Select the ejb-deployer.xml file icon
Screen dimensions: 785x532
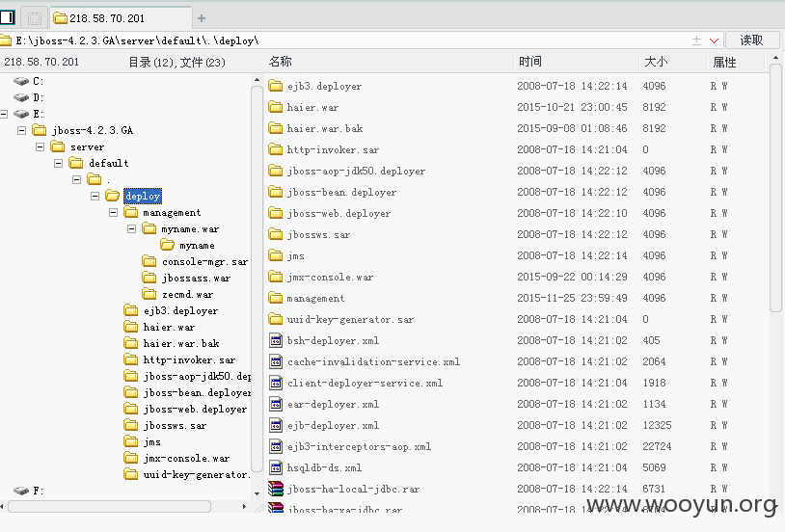(x=276, y=425)
